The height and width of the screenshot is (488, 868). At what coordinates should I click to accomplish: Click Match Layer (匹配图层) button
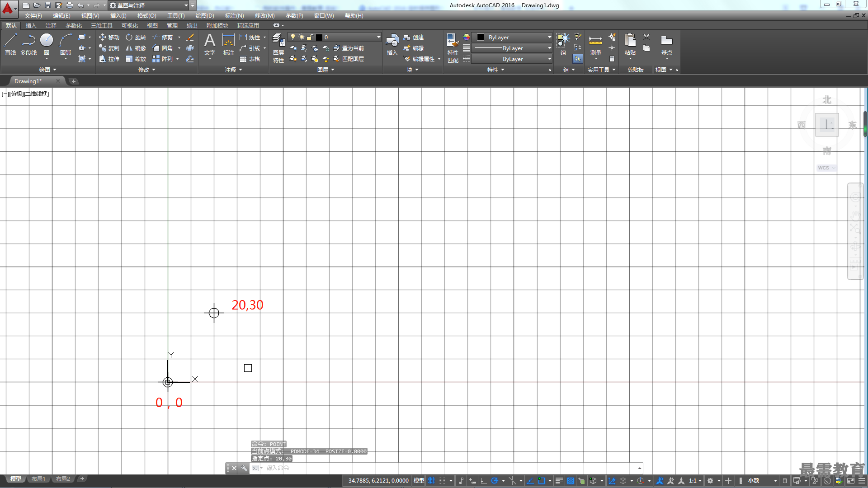click(x=349, y=59)
